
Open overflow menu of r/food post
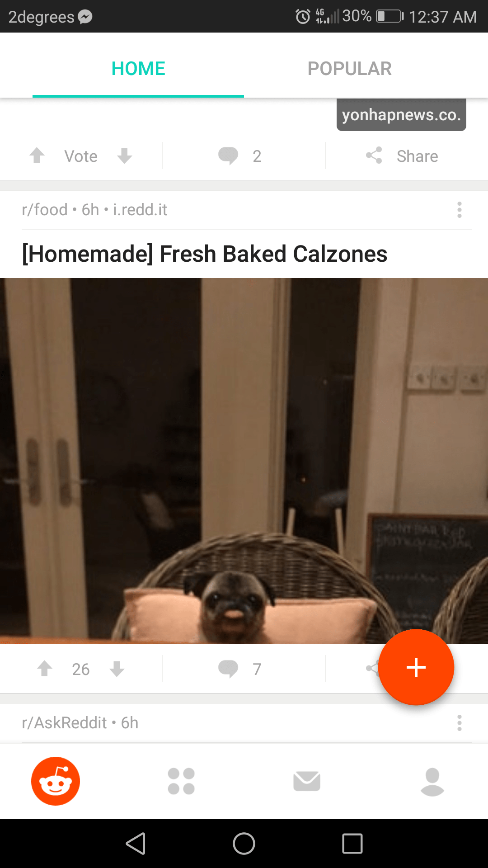pyautogui.click(x=460, y=210)
